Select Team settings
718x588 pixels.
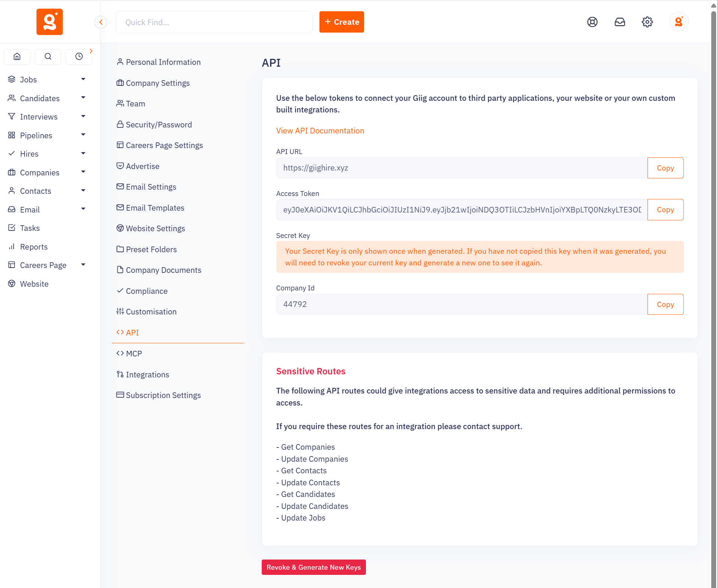131,103
